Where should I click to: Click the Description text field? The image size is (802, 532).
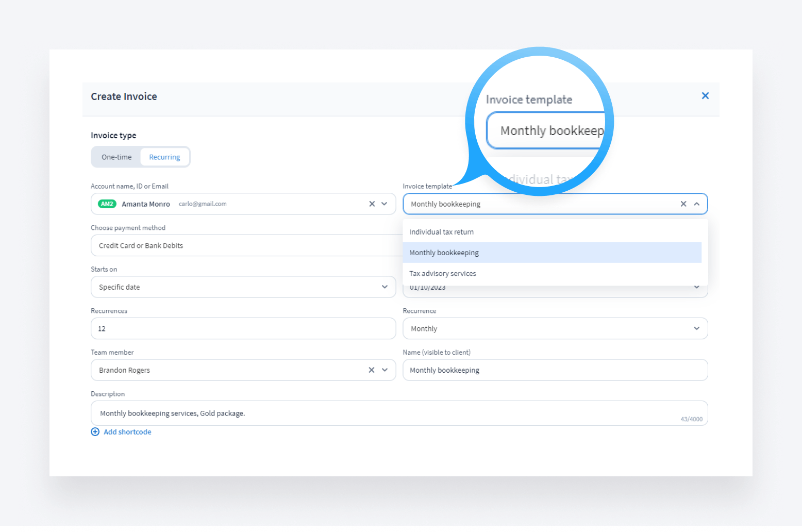pos(399,413)
